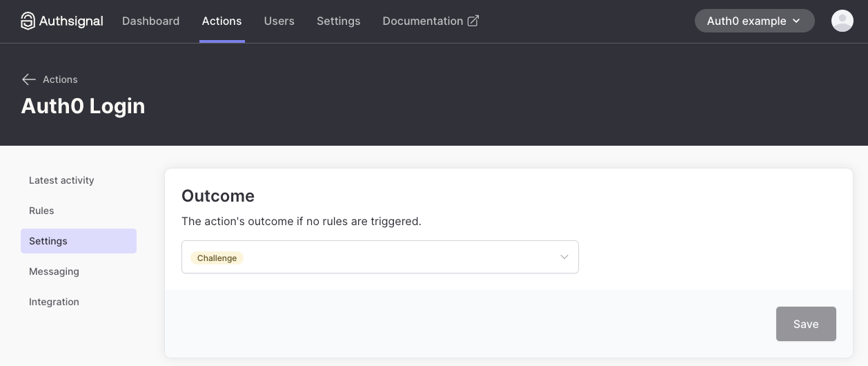Go to the Dashboard tab

150,21
